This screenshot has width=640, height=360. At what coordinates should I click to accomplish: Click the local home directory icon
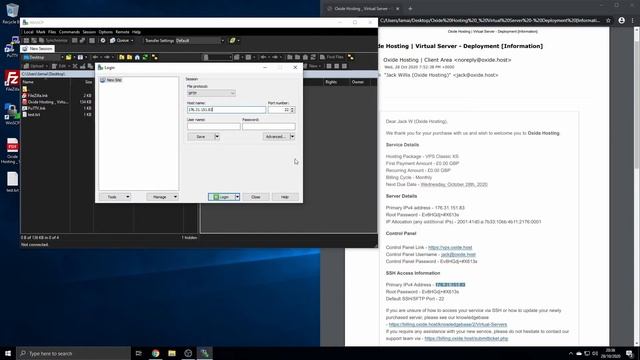[x=137, y=57]
